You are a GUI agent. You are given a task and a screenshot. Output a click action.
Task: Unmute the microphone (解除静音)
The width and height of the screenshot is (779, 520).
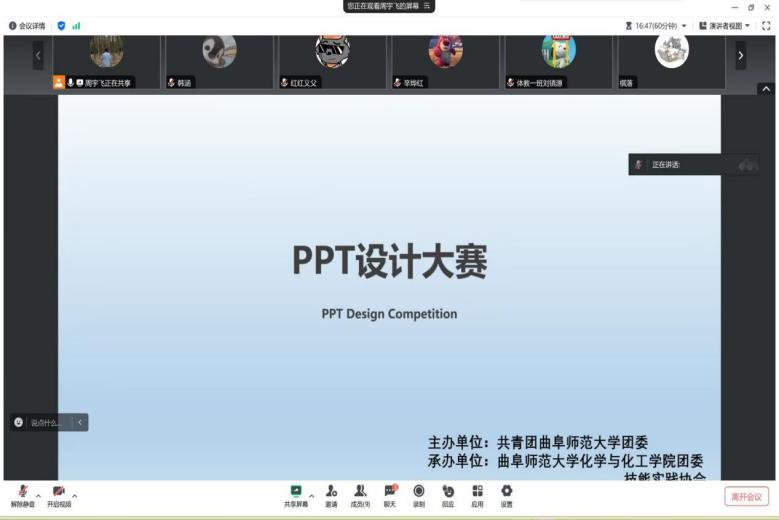tap(22, 493)
